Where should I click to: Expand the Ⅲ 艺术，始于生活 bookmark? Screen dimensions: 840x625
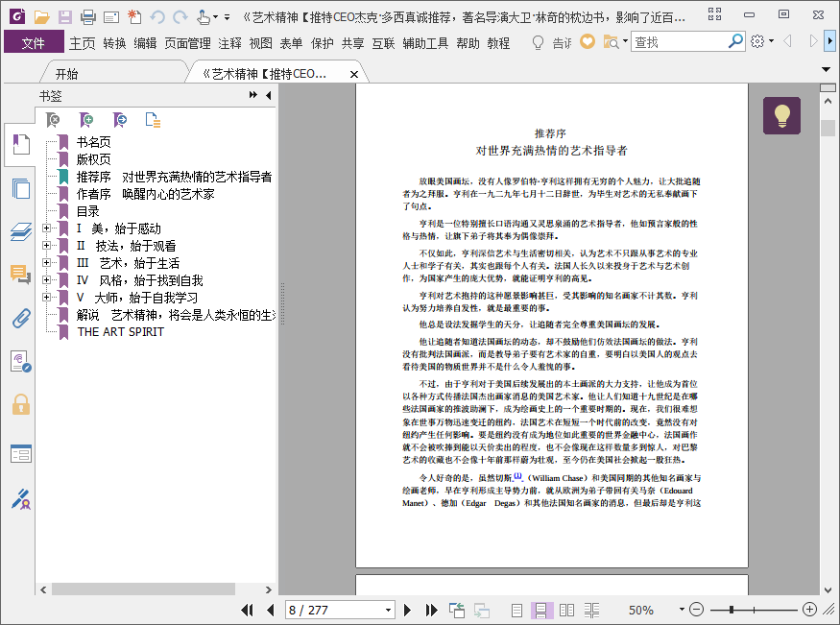pyautogui.click(x=47, y=262)
